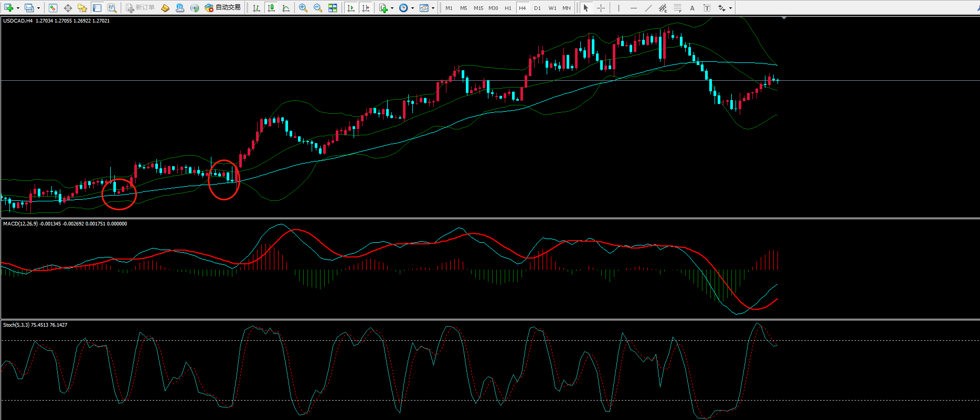Open the indicators list dropdown arrow

[392, 8]
